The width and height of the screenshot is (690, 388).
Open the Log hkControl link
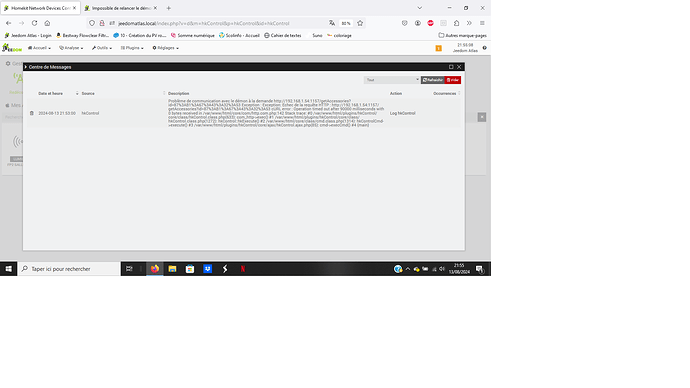pos(402,113)
